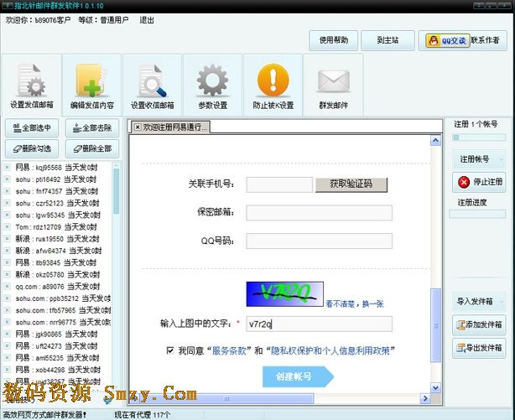This screenshot has width=515, height=420.
Task: Click the 到主站 button
Action: (388, 40)
